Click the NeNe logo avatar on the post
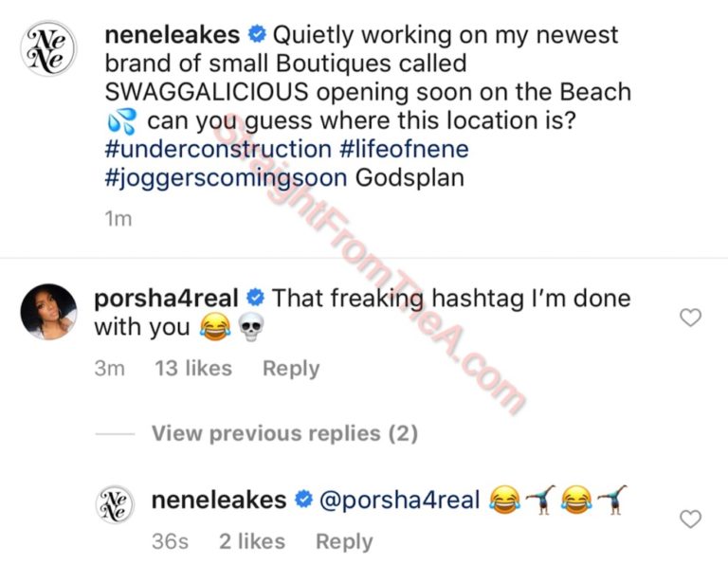This screenshot has width=728, height=565. coord(47,50)
